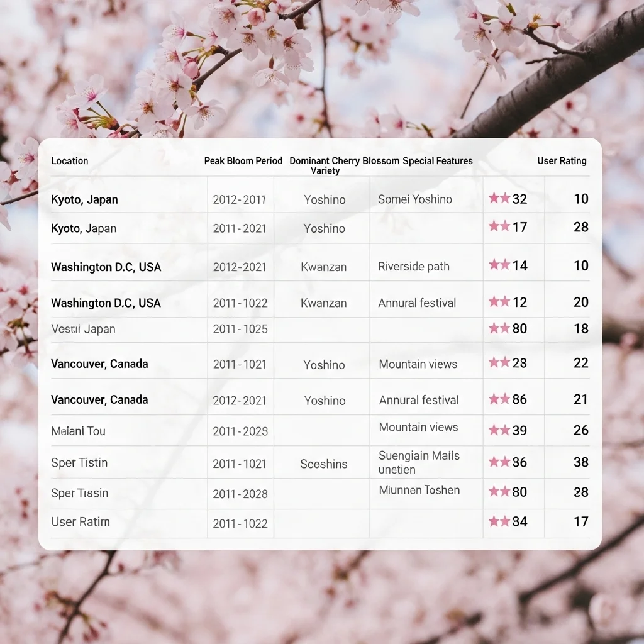Click the Peak Bloom Period column header
Image resolution: width=644 pixels, height=644 pixels.
243,161
